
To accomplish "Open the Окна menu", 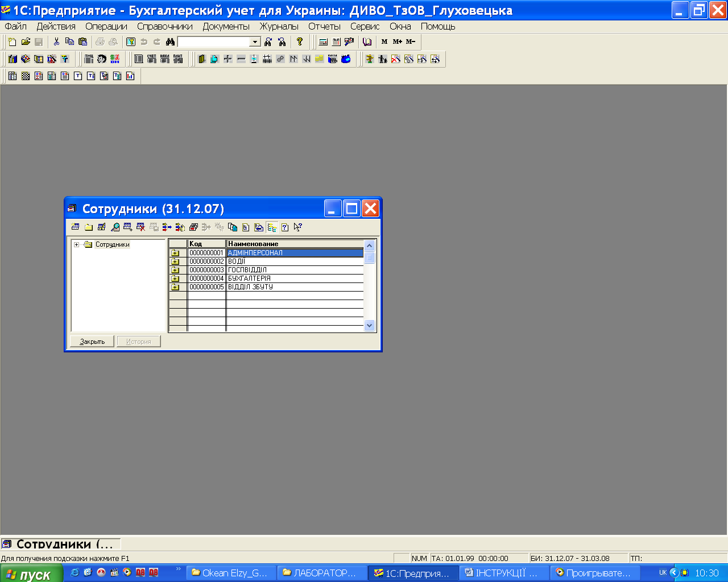I will tap(400, 26).
